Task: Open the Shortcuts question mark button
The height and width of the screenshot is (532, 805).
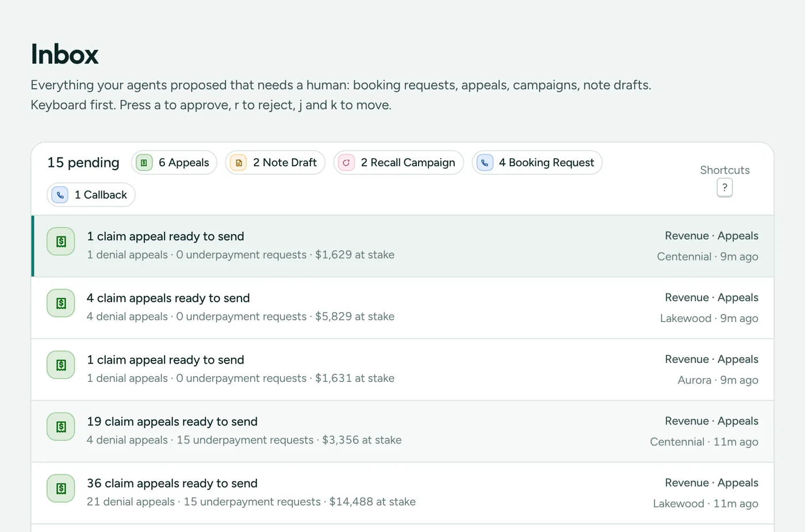Action: pos(724,187)
